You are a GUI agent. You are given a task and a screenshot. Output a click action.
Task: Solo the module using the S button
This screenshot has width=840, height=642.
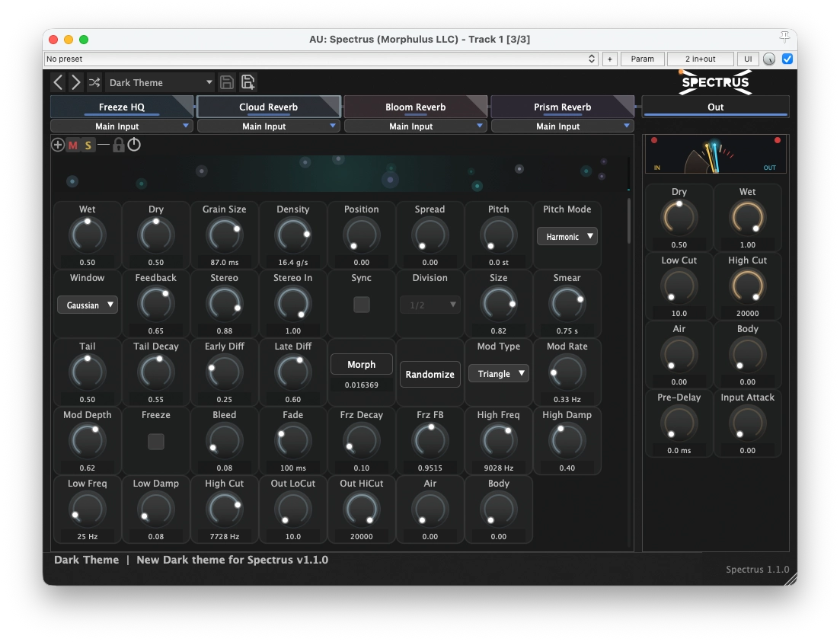[x=87, y=144]
